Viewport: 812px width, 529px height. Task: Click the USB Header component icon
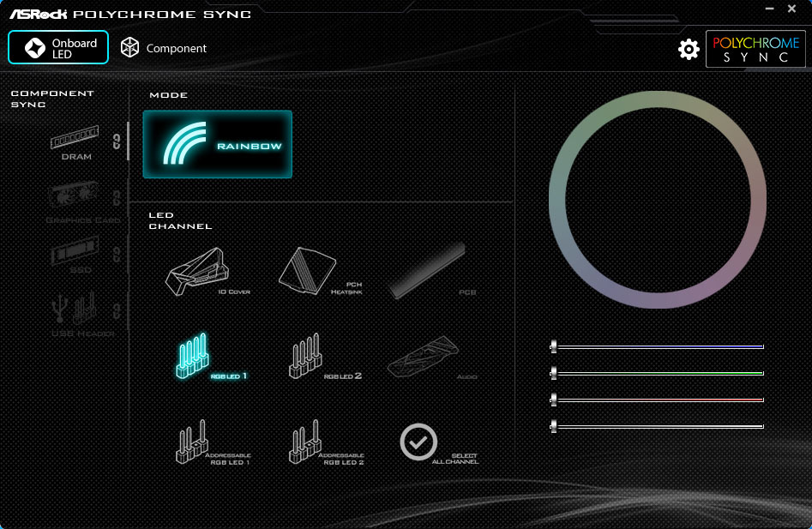(x=74, y=306)
